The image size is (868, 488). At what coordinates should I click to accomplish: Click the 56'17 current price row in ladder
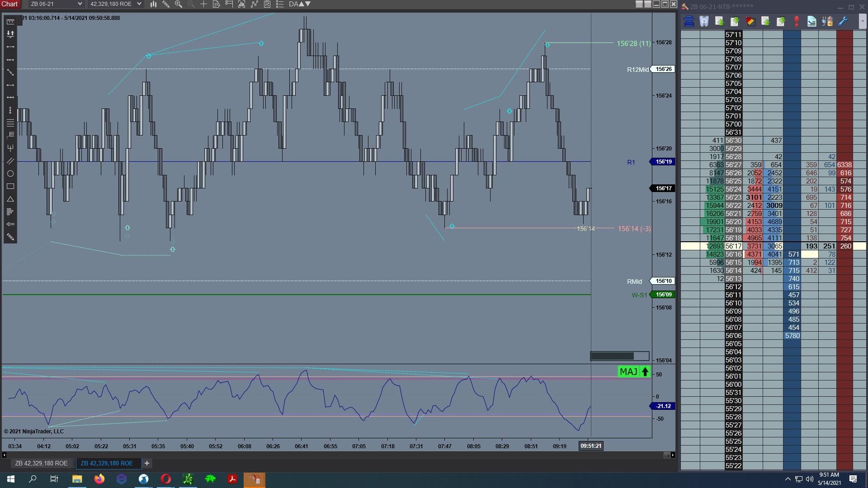coord(773,246)
